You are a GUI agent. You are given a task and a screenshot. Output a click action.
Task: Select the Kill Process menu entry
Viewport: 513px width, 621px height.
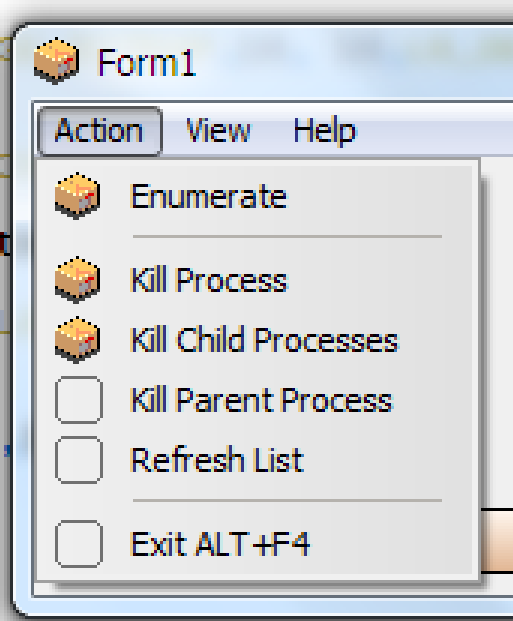[255, 280]
